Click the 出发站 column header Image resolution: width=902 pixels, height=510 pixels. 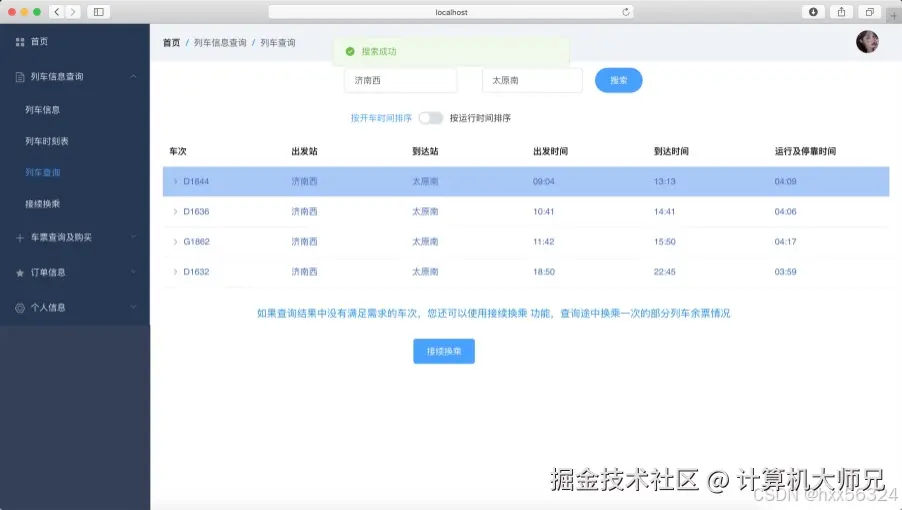[x=304, y=151]
